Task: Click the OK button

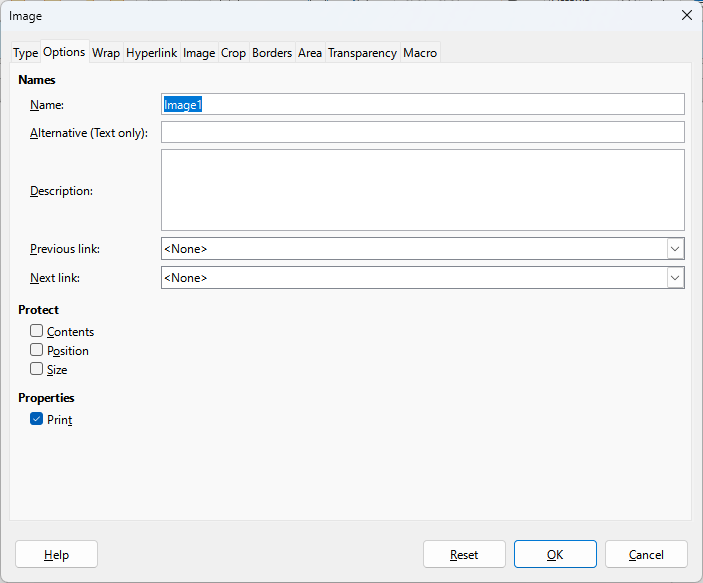Action: [x=555, y=554]
